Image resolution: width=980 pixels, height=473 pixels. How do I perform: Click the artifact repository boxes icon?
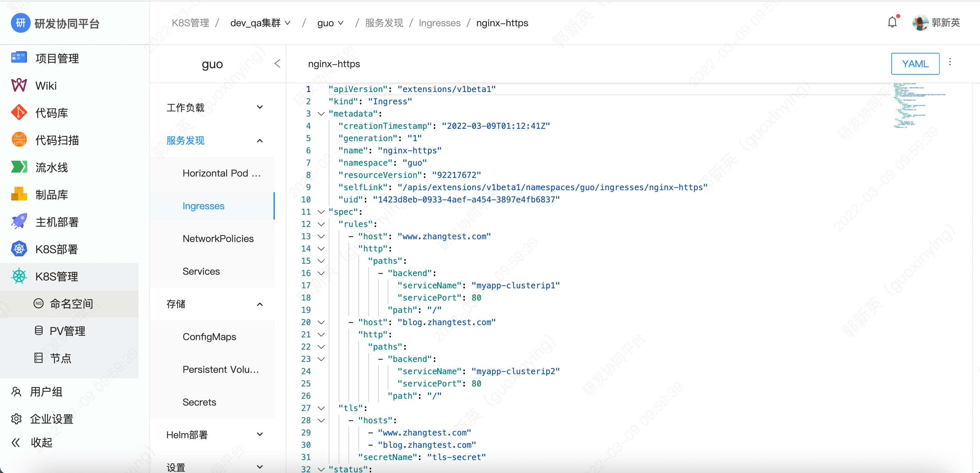tap(19, 194)
